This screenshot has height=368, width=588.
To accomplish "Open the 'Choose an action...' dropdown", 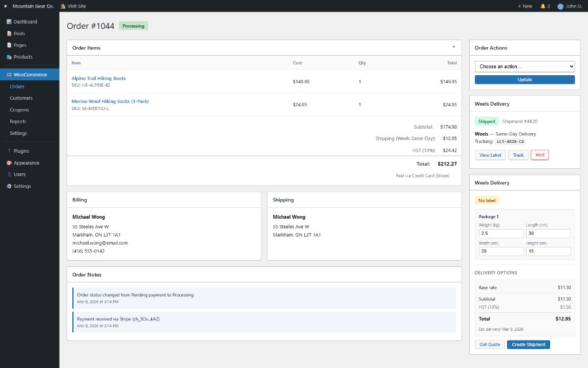I will click(x=525, y=66).
